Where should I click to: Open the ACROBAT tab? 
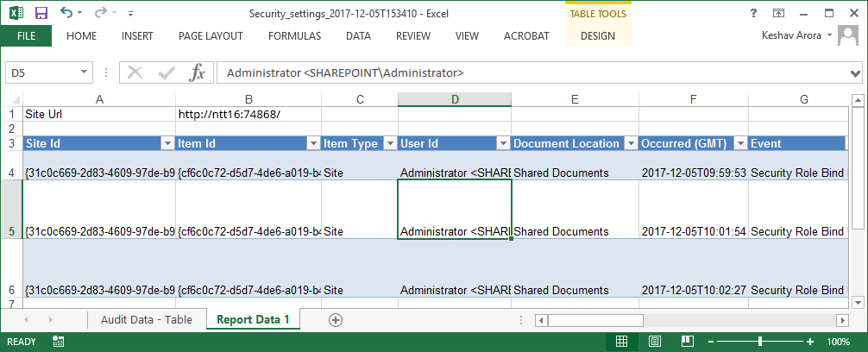(526, 36)
